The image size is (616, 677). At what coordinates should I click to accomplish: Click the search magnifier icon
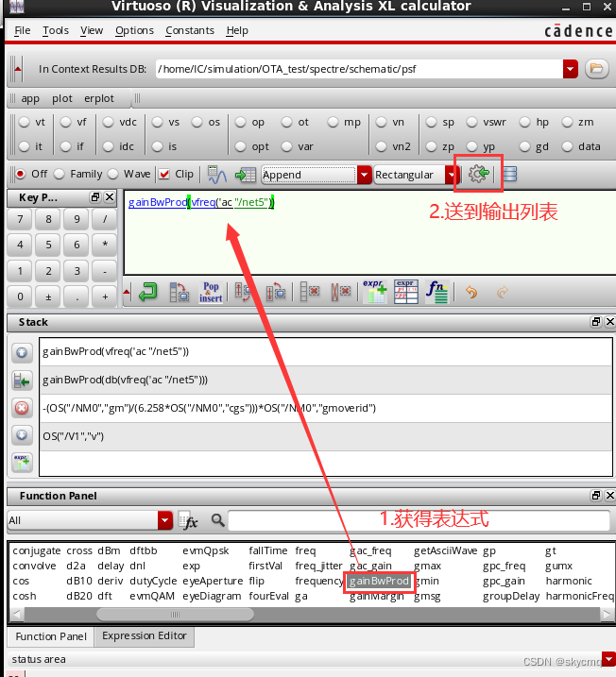click(217, 520)
